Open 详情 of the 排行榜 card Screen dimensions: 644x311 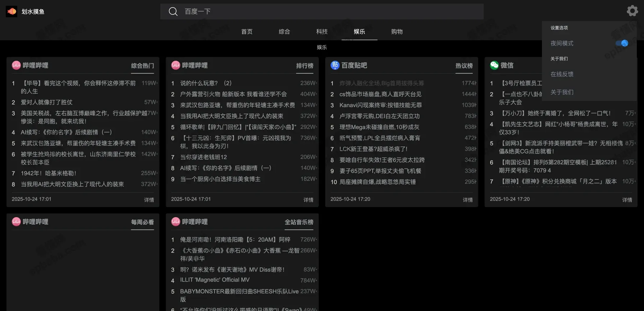pos(308,200)
